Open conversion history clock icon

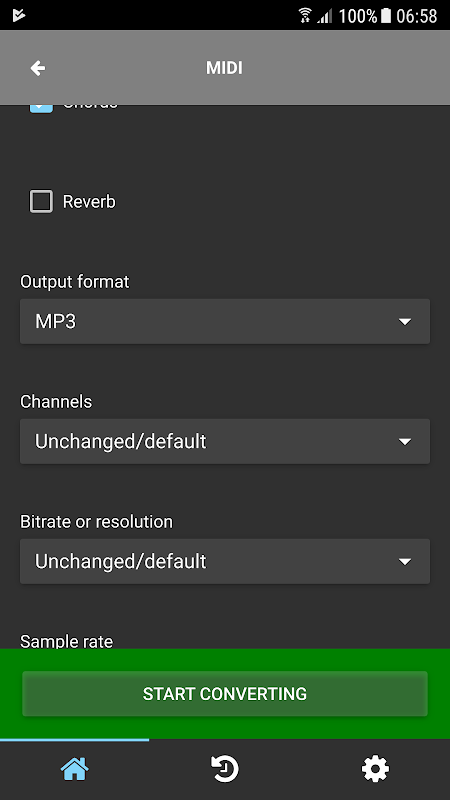click(x=224, y=769)
